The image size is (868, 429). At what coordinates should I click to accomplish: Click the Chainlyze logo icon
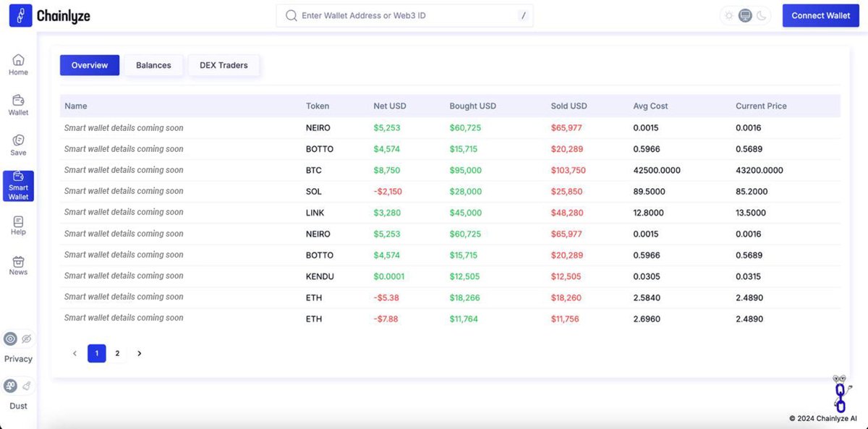(x=20, y=15)
